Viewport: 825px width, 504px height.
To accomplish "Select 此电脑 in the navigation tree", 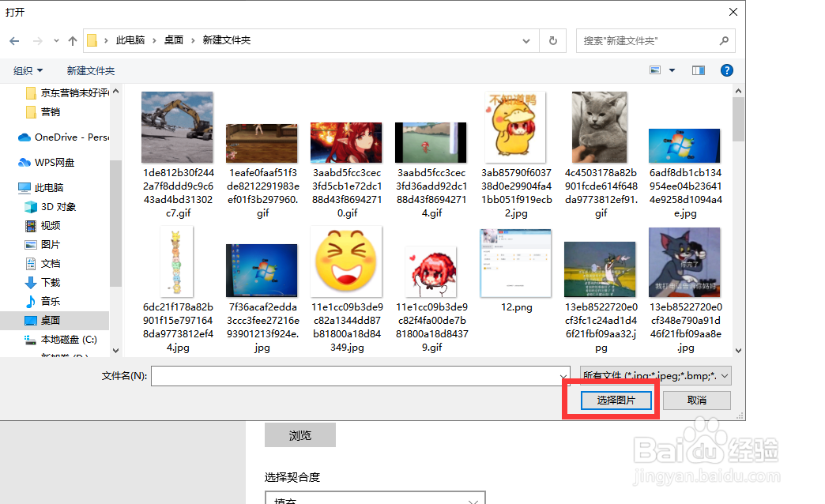I will 41,188.
